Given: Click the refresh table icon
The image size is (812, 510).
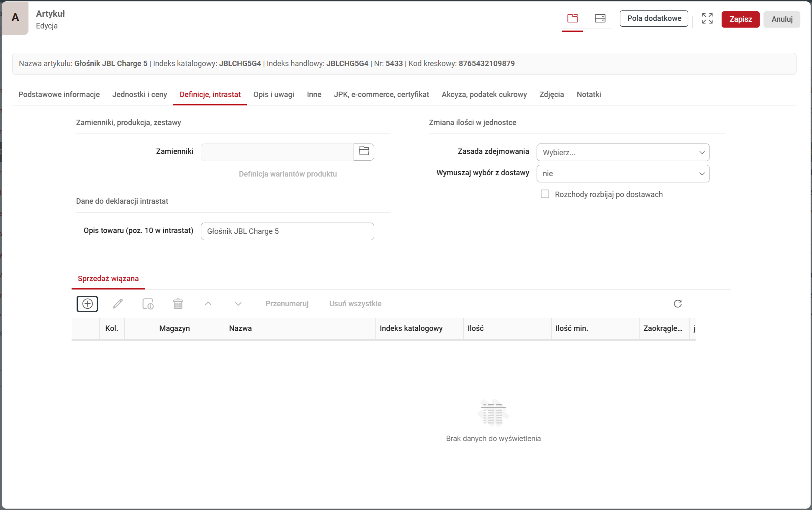Looking at the screenshot, I should point(678,304).
